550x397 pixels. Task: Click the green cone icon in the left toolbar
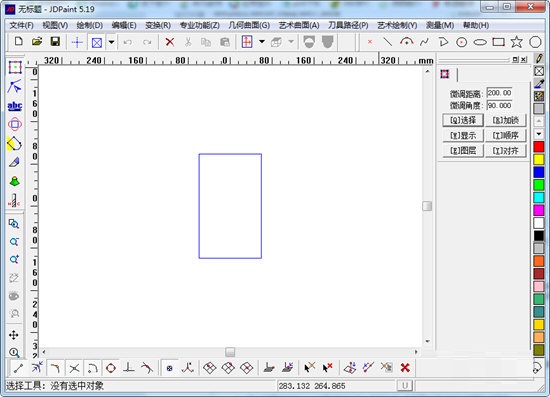point(14,181)
